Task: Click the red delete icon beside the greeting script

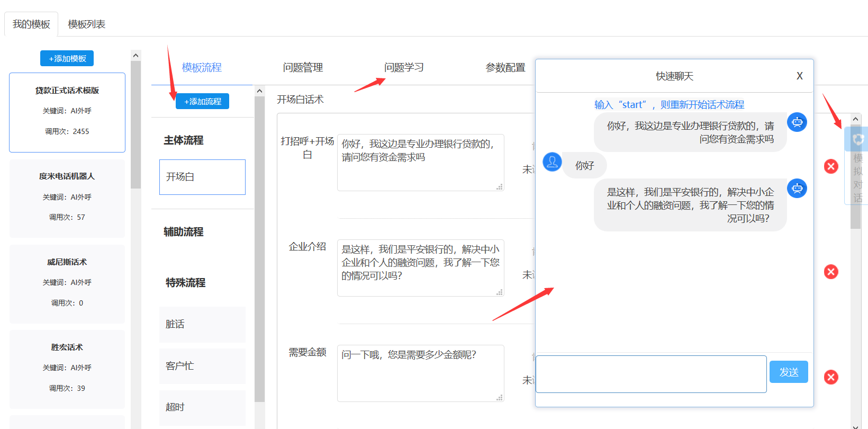Action: click(x=831, y=166)
